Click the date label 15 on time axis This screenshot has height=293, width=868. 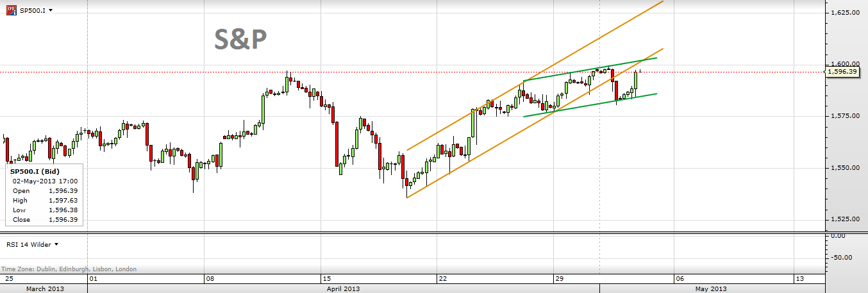coord(326,280)
